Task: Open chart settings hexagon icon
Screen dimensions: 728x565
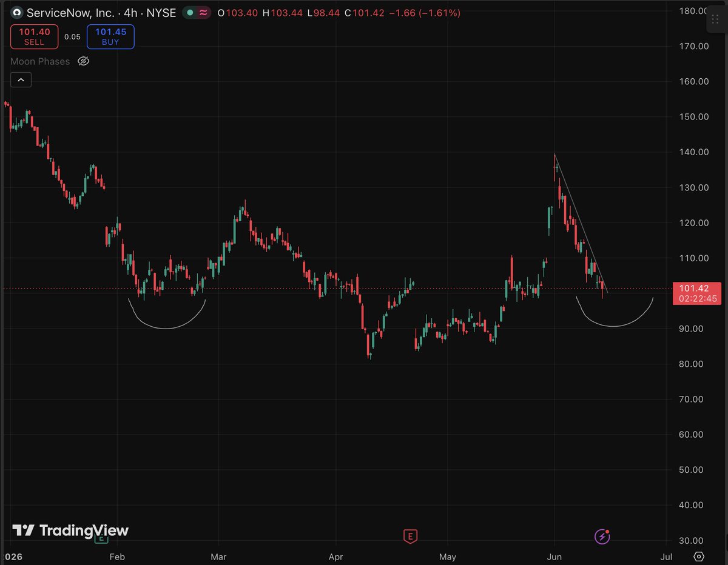Action: tap(699, 557)
